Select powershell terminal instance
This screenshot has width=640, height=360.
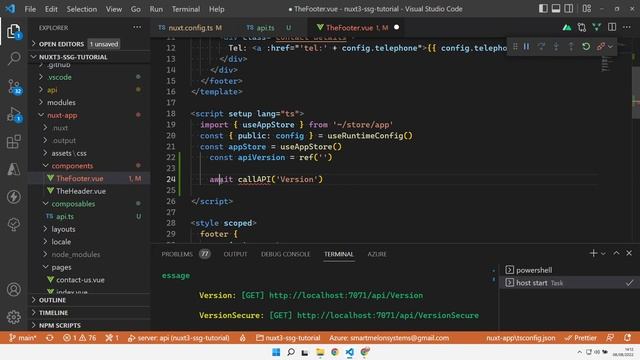(568, 270)
